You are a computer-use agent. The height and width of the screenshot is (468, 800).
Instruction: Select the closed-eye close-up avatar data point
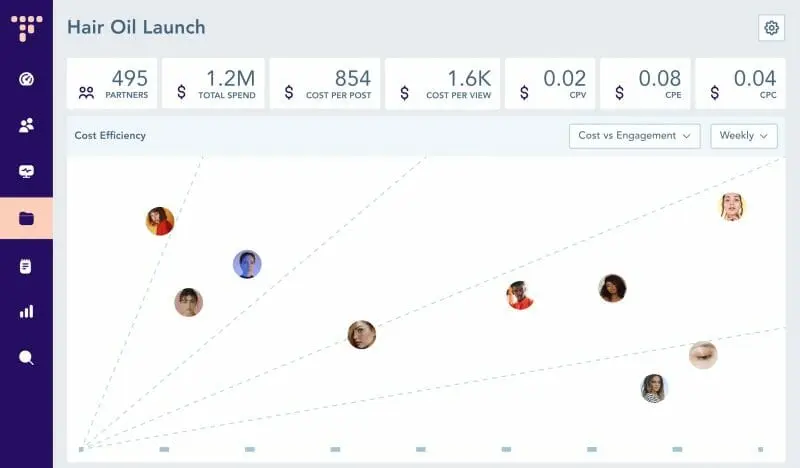tap(703, 355)
